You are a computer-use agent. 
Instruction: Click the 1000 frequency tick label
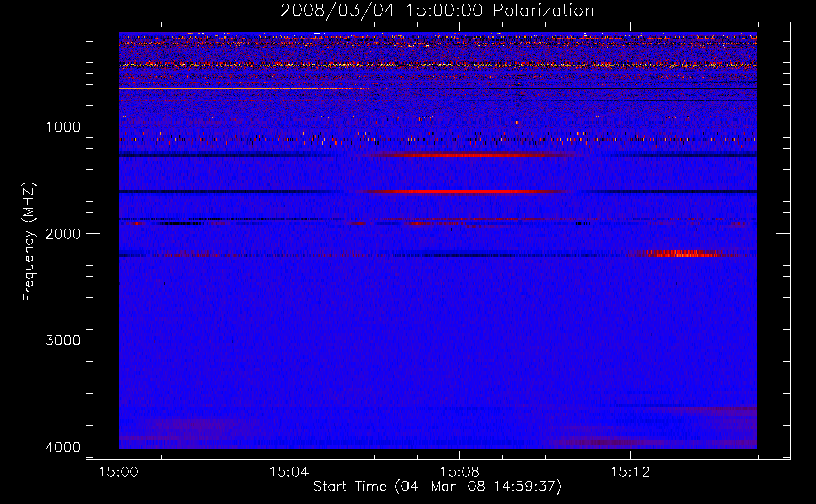[x=63, y=127]
